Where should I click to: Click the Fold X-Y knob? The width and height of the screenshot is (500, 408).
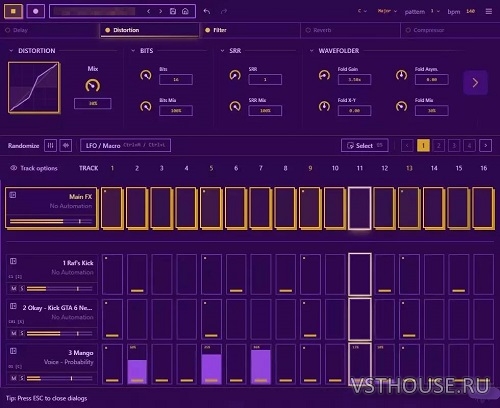click(324, 106)
